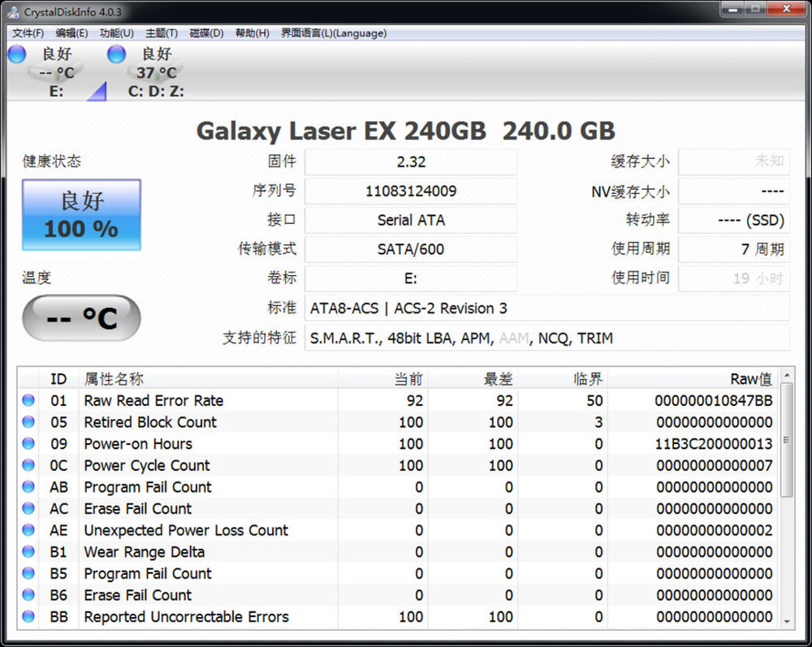Image resolution: width=812 pixels, height=647 pixels.
Task: Click the CrystalDiskInfo title bar icon
Action: [14, 11]
